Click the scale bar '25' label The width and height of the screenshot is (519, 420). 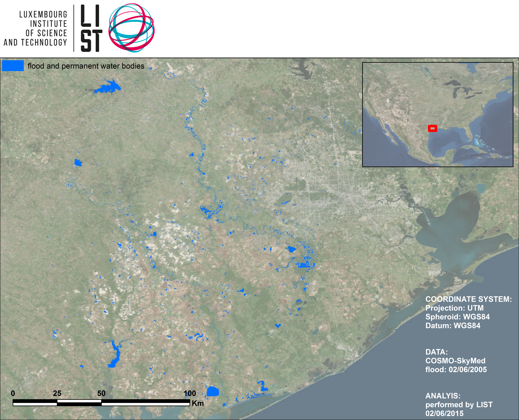coord(57,393)
